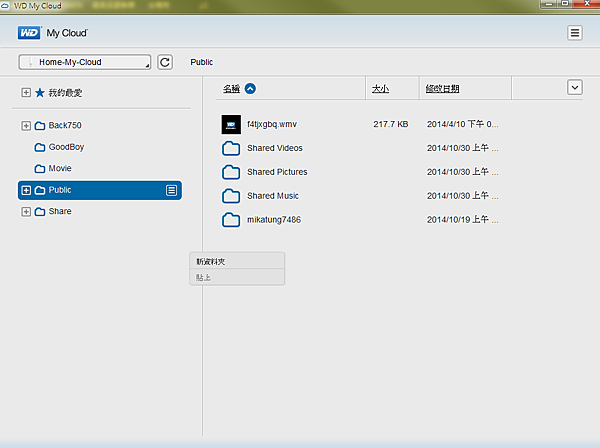Expand the Back750 tree node
The height and width of the screenshot is (448, 600).
[x=26, y=126]
